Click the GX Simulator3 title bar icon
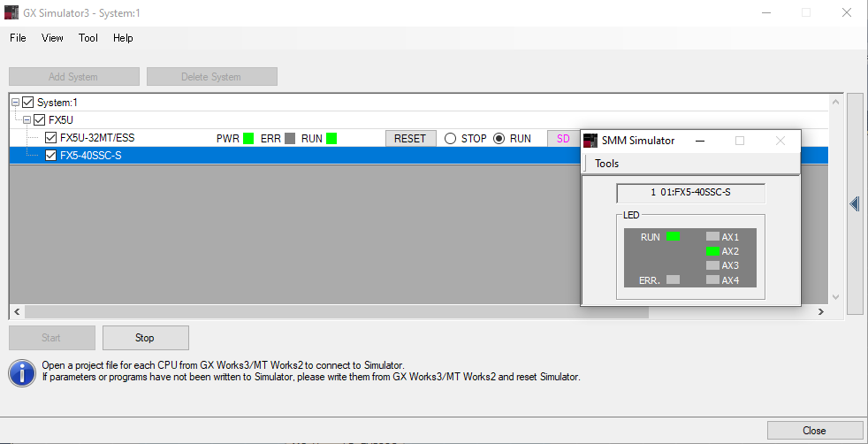868x444 pixels. pos(11,13)
